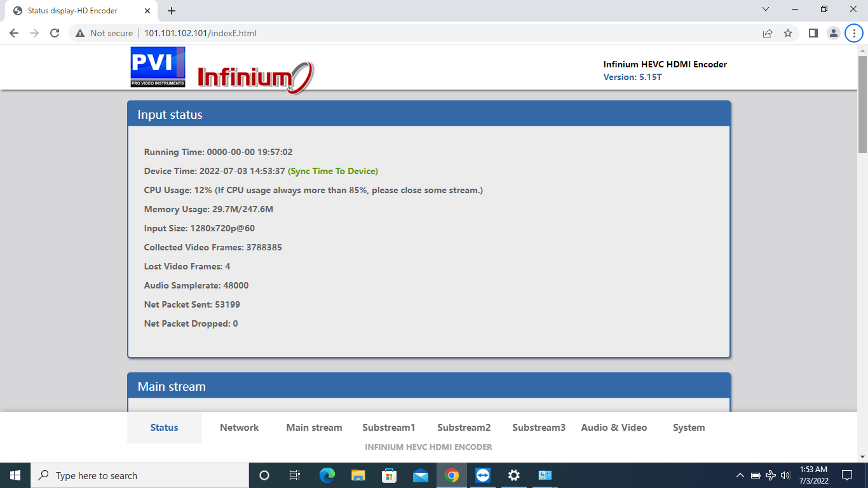
Task: Open the System tab
Action: 689,428
